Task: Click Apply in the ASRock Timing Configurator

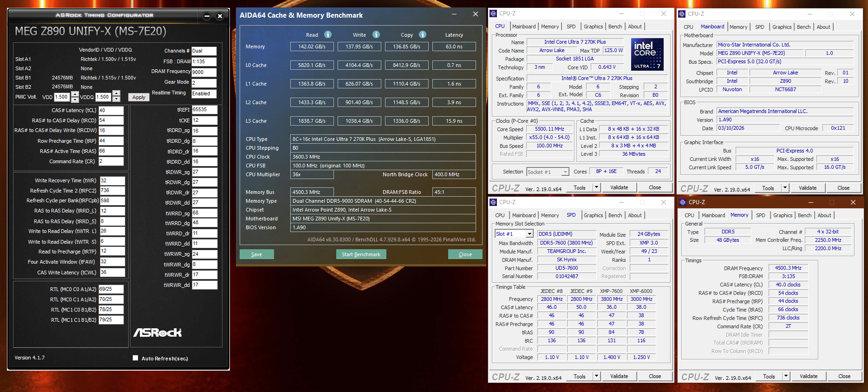Action: 138,97
